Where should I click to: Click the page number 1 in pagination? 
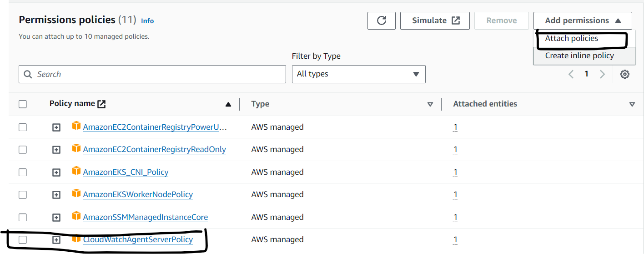coord(587,74)
